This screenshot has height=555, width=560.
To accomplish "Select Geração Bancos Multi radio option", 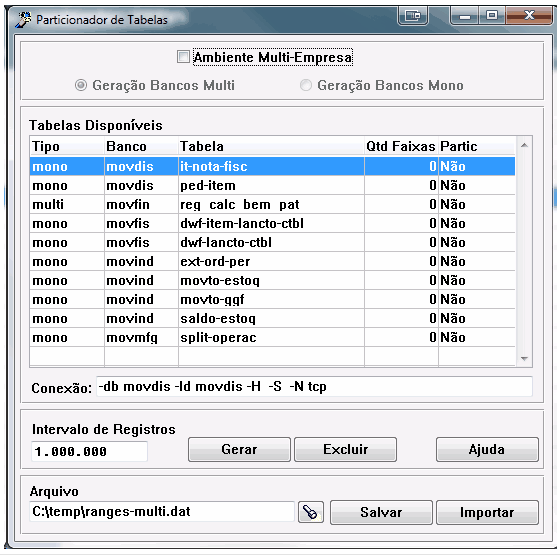I will coord(81,85).
